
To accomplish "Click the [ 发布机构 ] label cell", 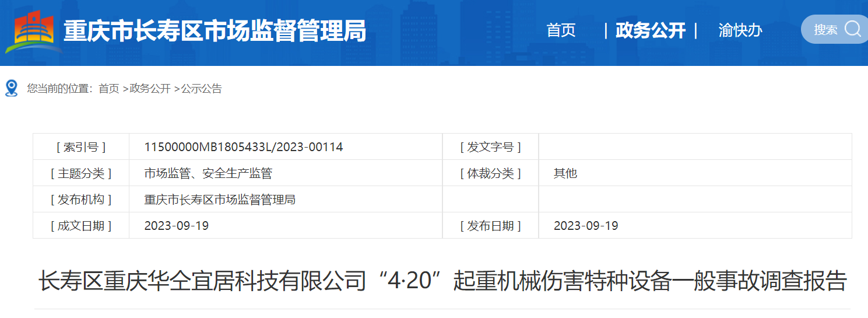I will [x=81, y=200].
